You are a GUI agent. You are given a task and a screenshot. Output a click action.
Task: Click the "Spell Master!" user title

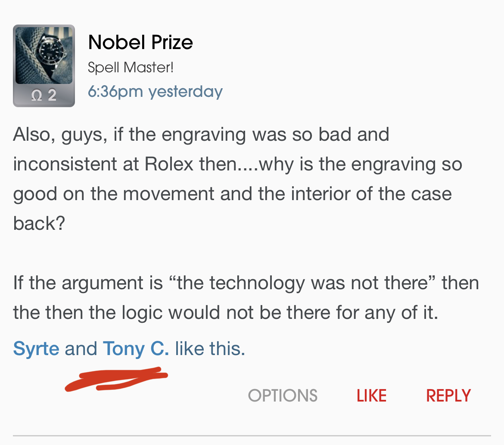[131, 68]
